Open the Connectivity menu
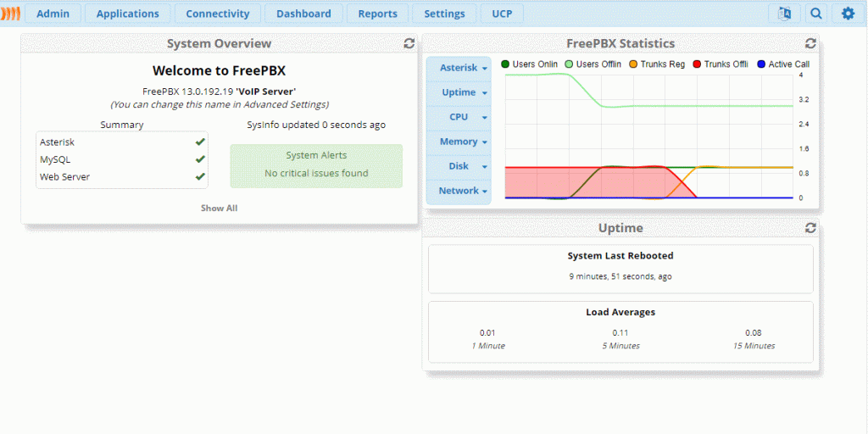 pos(218,14)
